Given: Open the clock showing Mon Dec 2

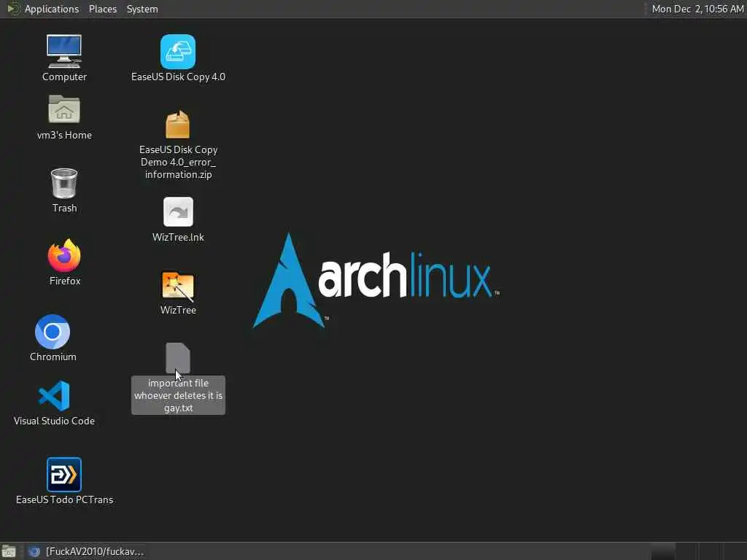Looking at the screenshot, I should click(697, 9).
